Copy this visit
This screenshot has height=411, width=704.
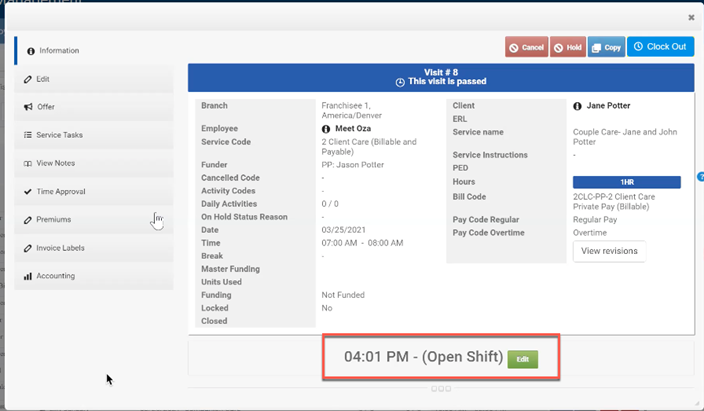click(606, 47)
